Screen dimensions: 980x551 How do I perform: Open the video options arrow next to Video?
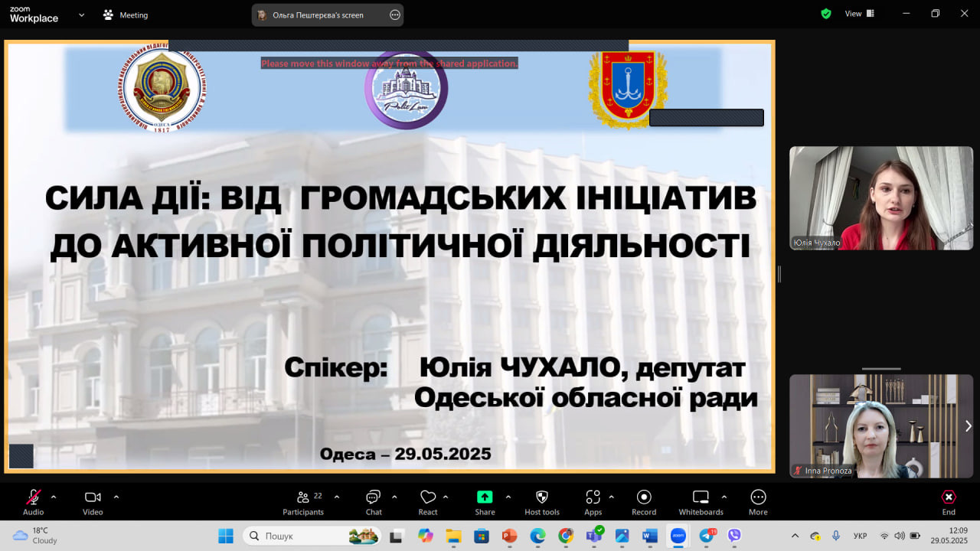click(x=116, y=497)
